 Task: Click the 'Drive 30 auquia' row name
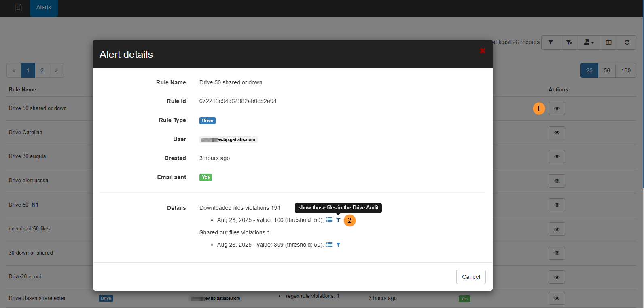click(x=27, y=156)
